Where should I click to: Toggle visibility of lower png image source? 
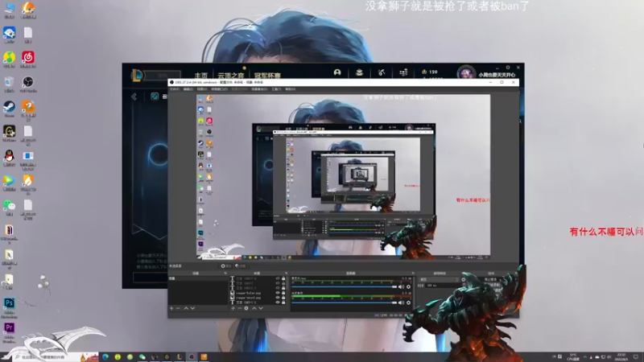click(x=278, y=298)
